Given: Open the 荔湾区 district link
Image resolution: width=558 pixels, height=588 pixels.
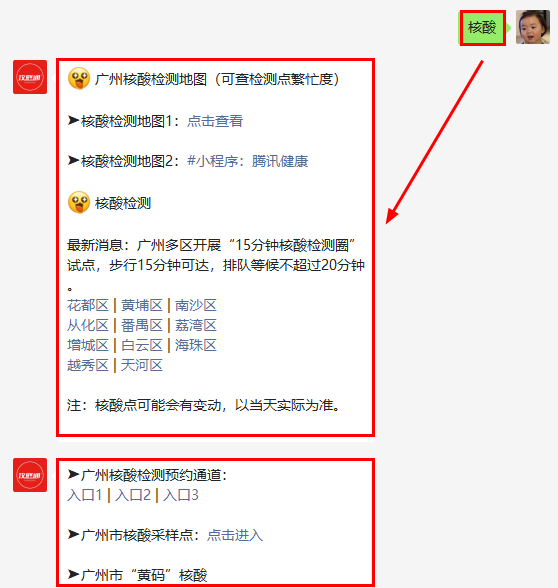Looking at the screenshot, I should (196, 326).
